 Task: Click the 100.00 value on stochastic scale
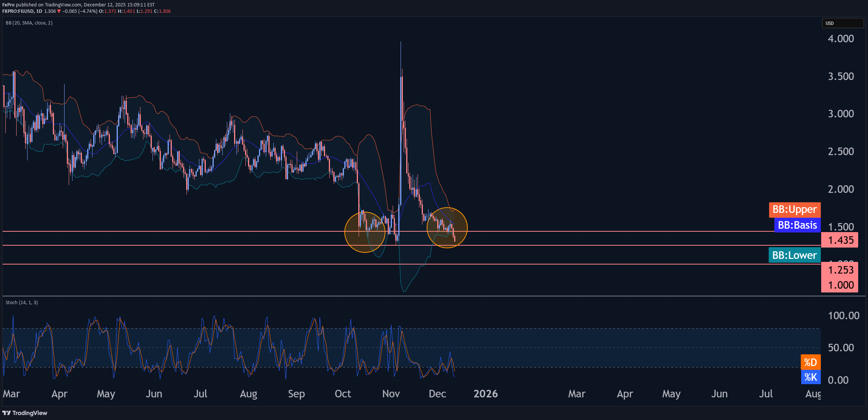pos(843,315)
